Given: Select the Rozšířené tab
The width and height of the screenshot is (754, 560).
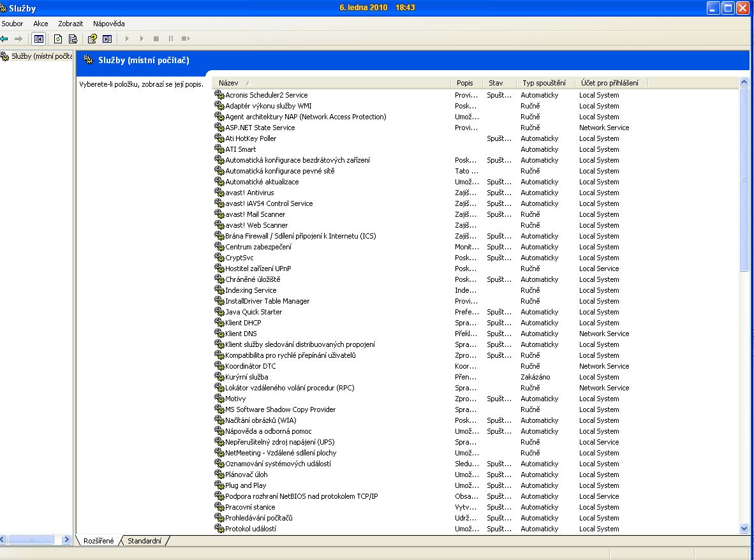Looking at the screenshot, I should pyautogui.click(x=98, y=541).
